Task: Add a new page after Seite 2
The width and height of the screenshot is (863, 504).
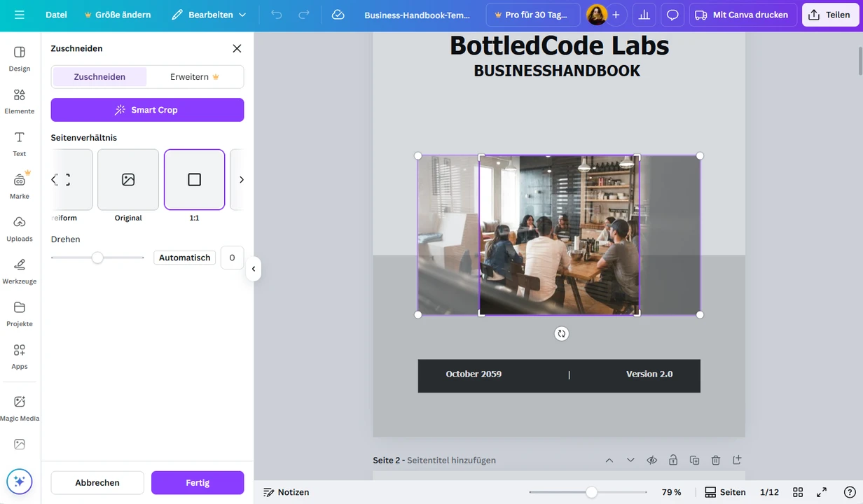Action: click(737, 460)
